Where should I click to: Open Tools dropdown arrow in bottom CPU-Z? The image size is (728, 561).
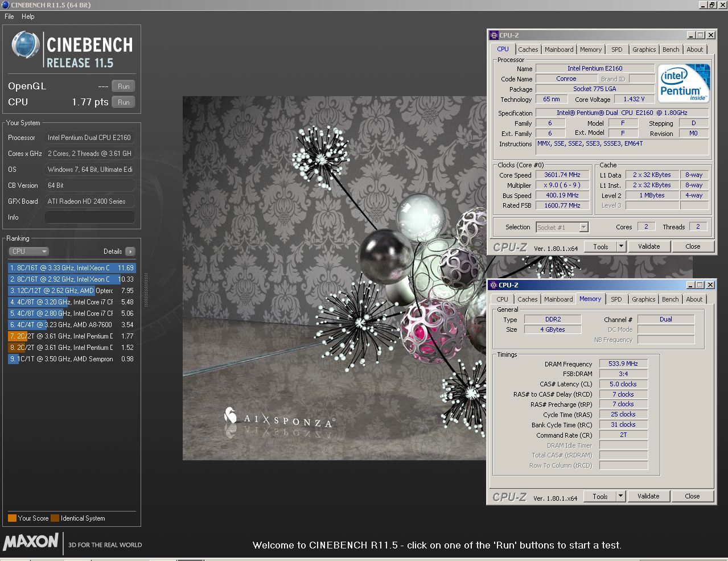(620, 497)
